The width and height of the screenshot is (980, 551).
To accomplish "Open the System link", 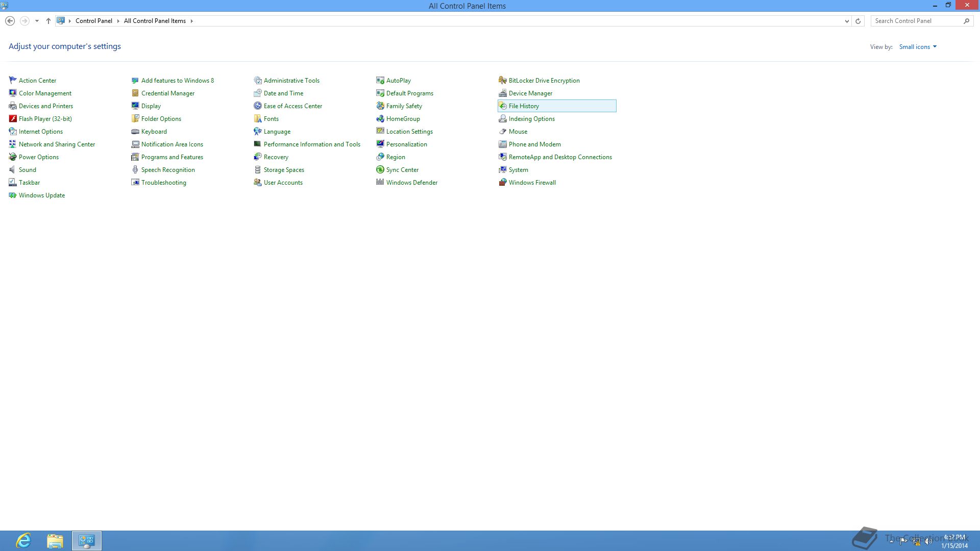I will 519,170.
